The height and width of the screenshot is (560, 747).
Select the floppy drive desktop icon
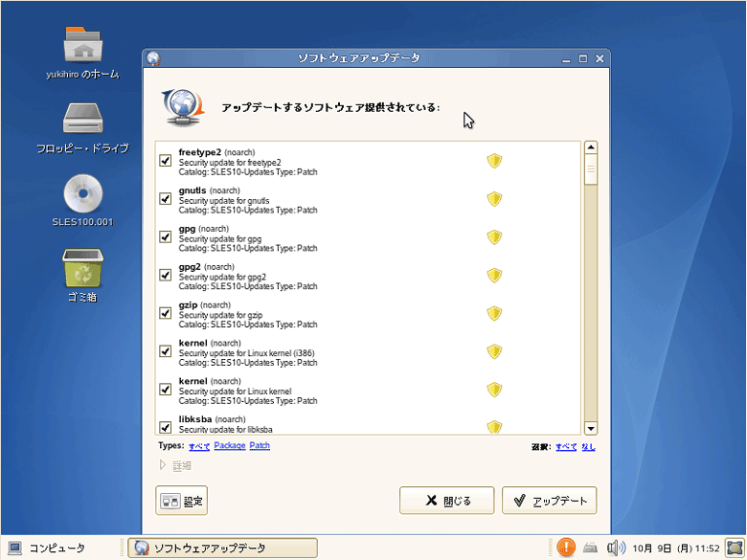tap(82, 118)
